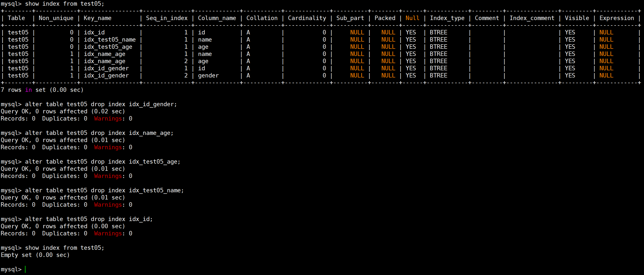The image size is (644, 275).
Task: Click the 'Expression' column header
Action: (x=617, y=18)
